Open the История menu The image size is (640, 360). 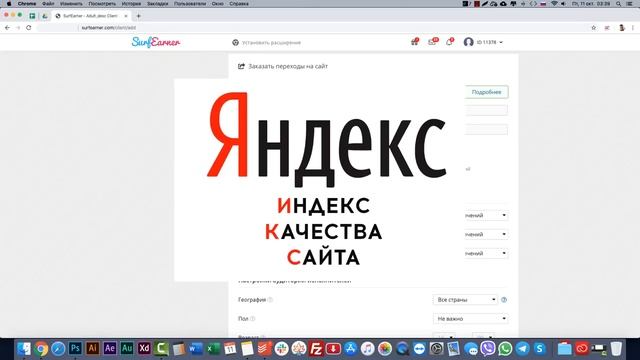tap(131, 4)
